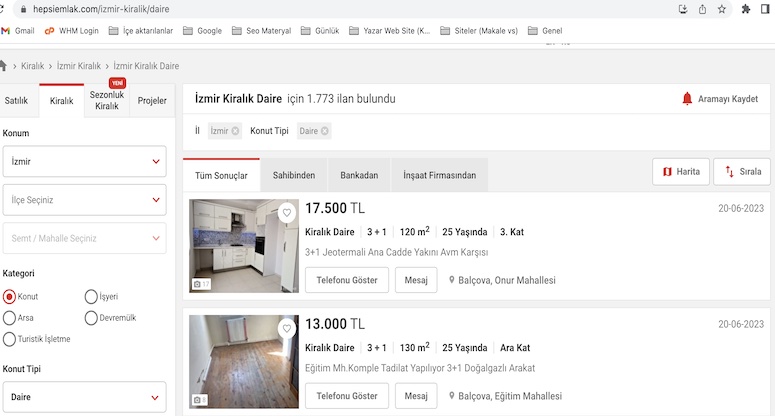Select the İnşaat Firmasından tab
This screenshot has height=416, width=775.
click(439, 175)
